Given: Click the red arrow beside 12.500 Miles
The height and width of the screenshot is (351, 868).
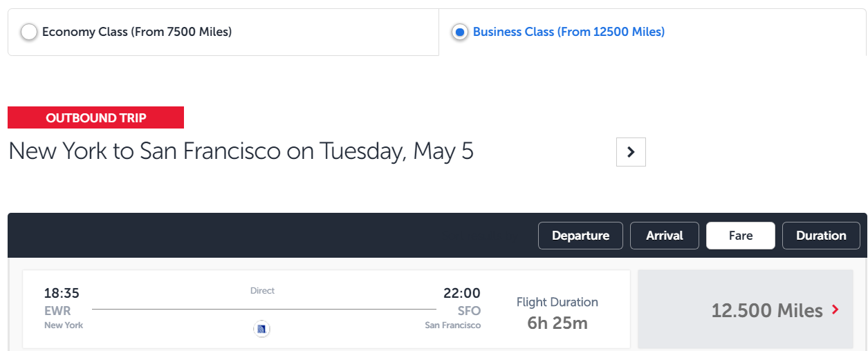Looking at the screenshot, I should [835, 310].
